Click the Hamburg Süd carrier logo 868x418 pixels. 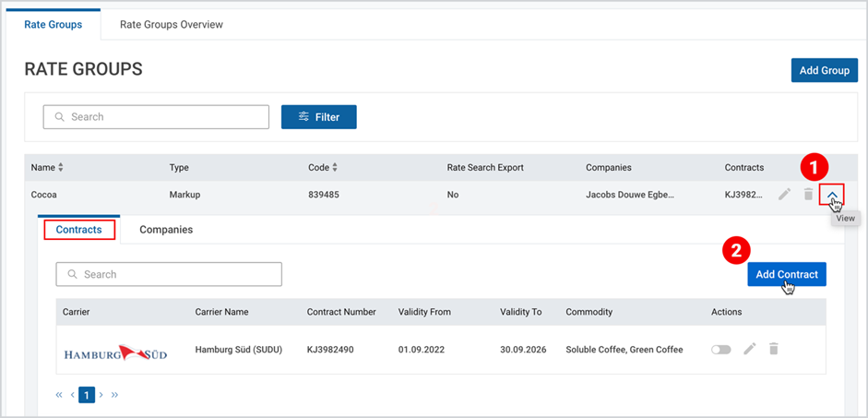115,353
